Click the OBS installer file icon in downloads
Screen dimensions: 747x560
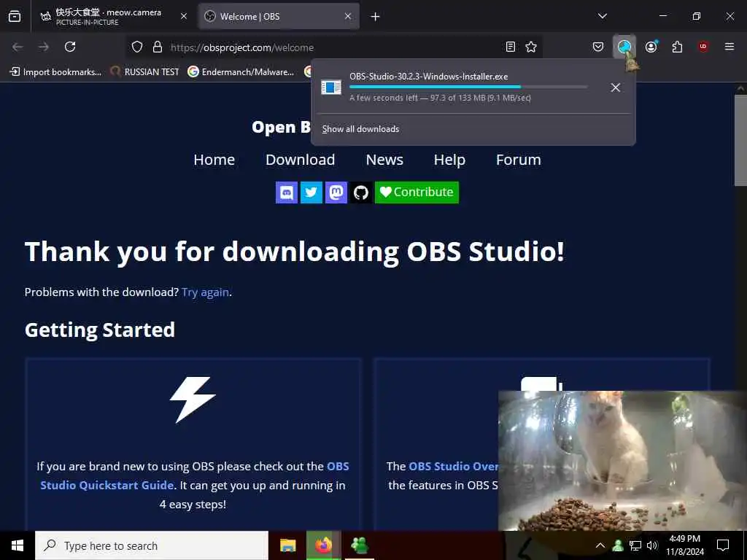pos(330,87)
